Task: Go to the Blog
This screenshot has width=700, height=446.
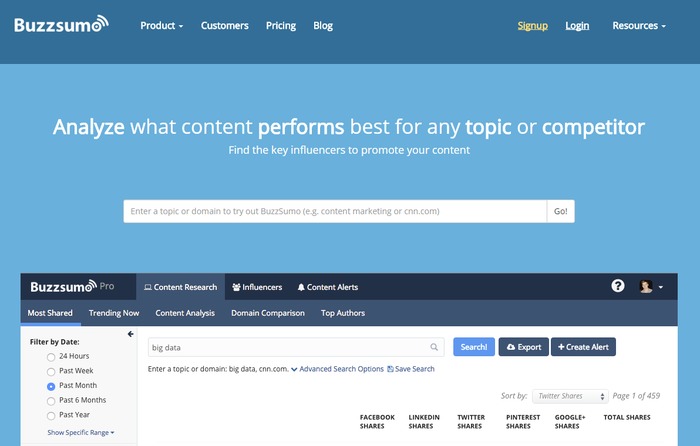Action: (323, 25)
